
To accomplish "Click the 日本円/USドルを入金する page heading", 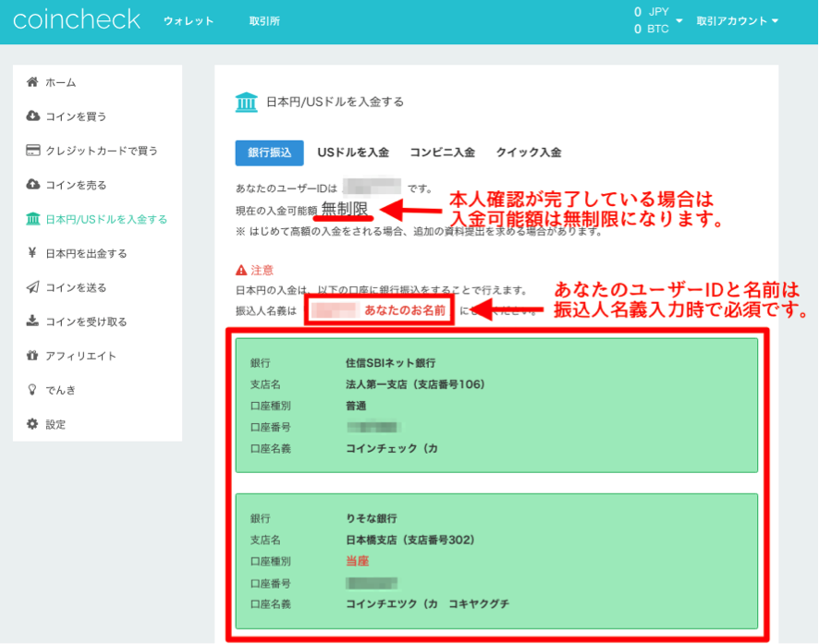I will [335, 102].
